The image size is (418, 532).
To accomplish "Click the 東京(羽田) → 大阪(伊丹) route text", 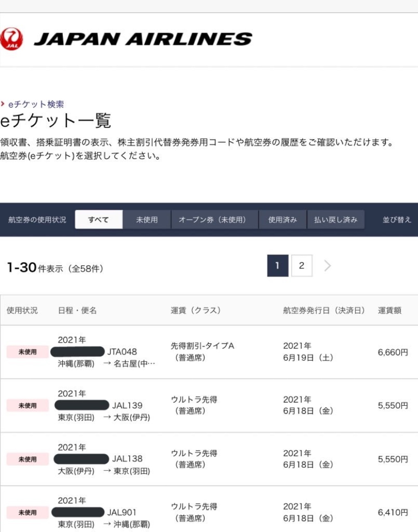I will point(104,417).
